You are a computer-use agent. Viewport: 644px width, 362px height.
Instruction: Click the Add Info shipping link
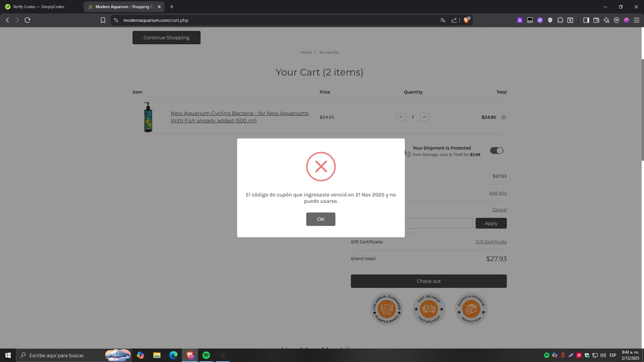tap(498, 193)
